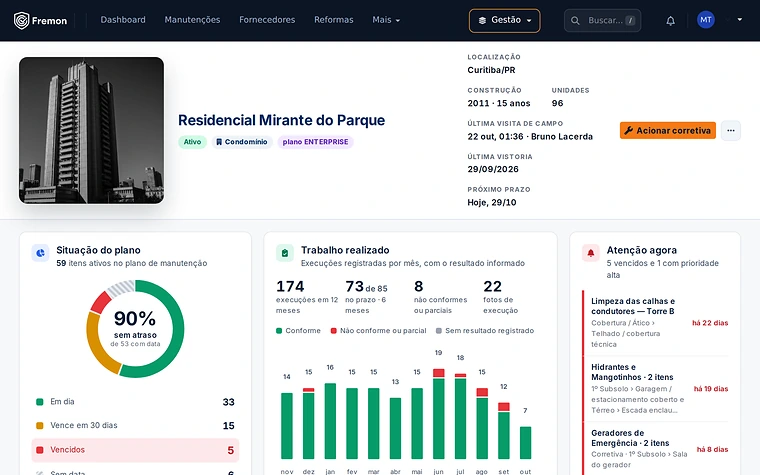
Task: Click the Trabalho realizado clipboard icon
Action: click(285, 253)
